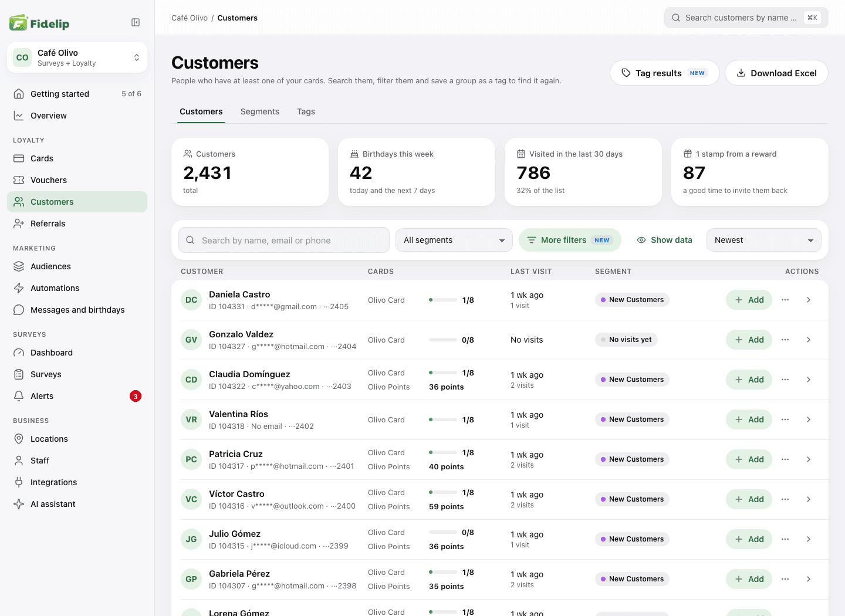845x616 pixels.
Task: Open Automations page
Action: coord(77,288)
